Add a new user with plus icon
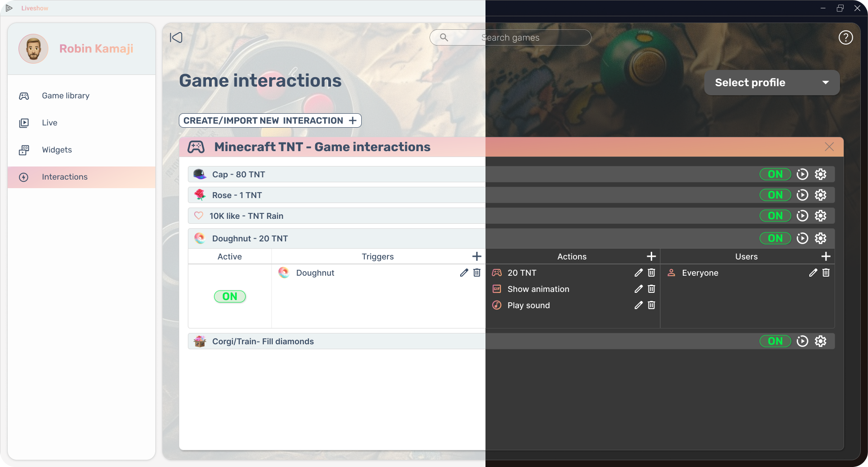 click(826, 256)
